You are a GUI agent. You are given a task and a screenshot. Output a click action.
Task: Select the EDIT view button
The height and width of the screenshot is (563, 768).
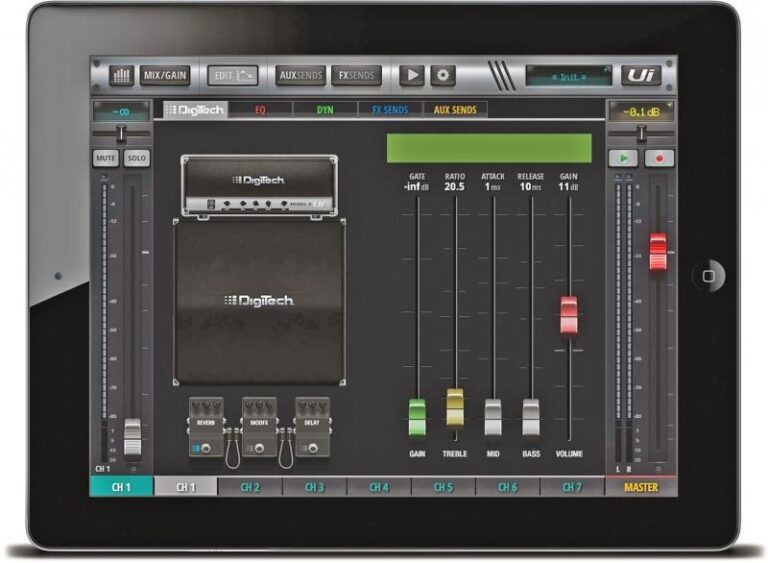(x=233, y=75)
